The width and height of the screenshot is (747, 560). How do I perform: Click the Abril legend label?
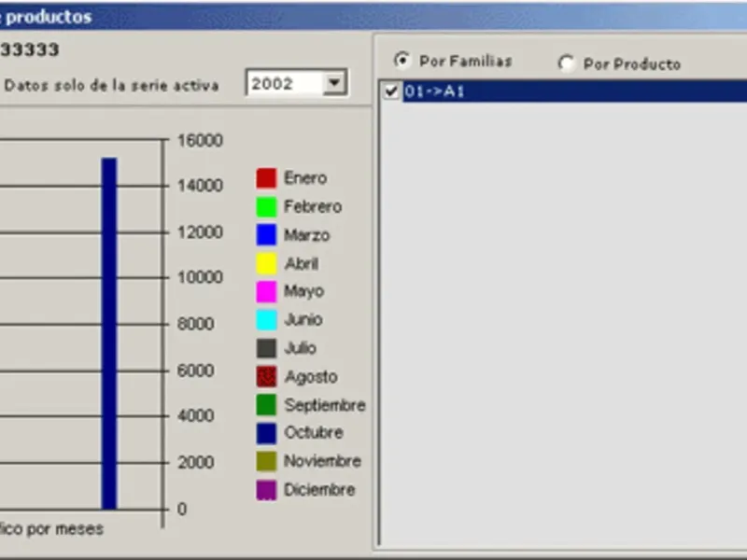(301, 263)
